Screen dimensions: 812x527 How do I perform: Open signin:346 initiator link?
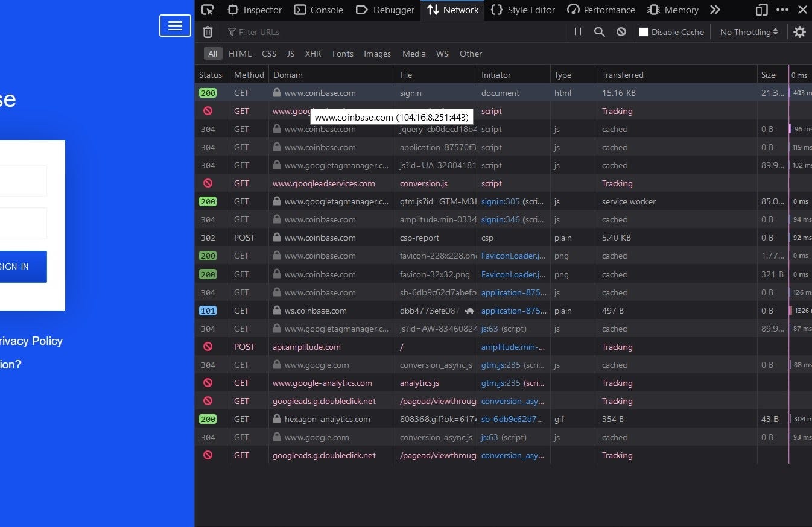pyautogui.click(x=500, y=219)
